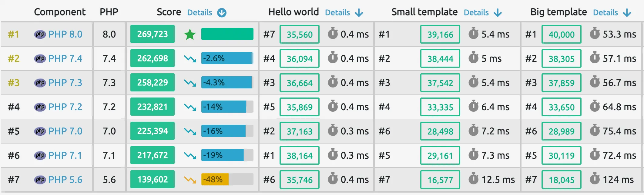Click the 37,163 Hello world value

click(x=300, y=131)
